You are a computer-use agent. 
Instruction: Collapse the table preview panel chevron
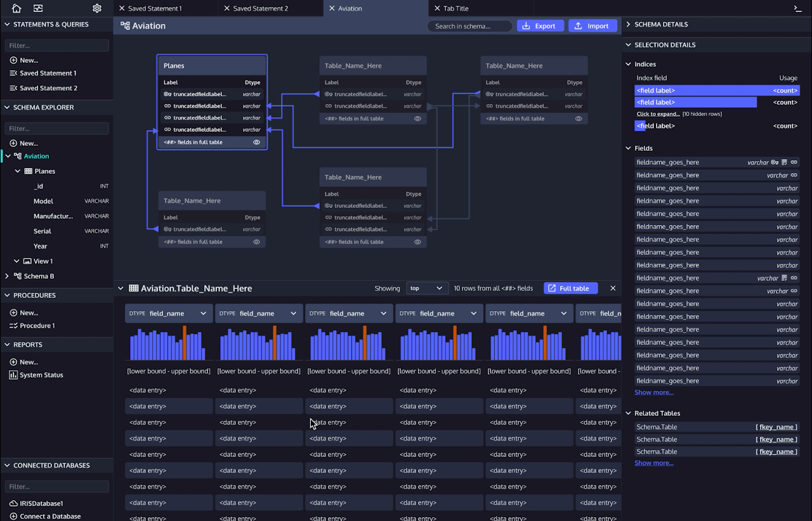[121, 288]
